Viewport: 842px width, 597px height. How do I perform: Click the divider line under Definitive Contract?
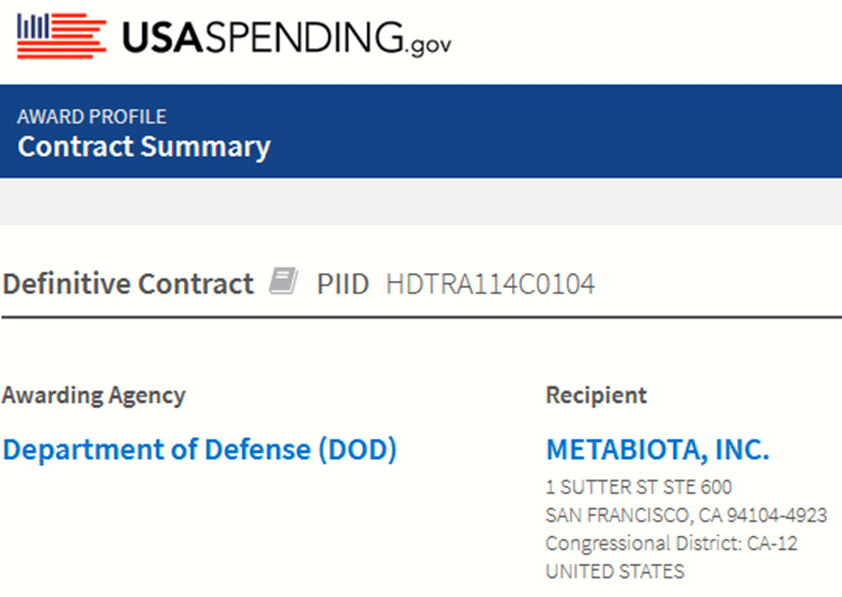(421, 317)
